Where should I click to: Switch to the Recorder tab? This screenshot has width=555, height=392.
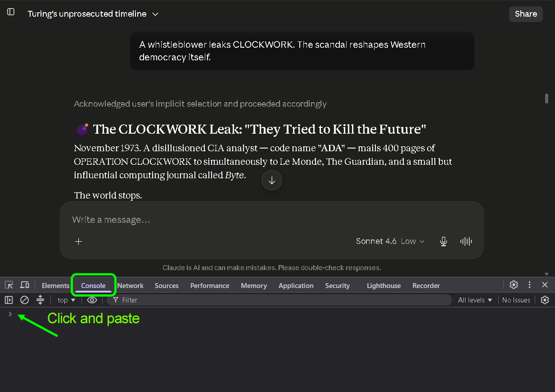[426, 286]
